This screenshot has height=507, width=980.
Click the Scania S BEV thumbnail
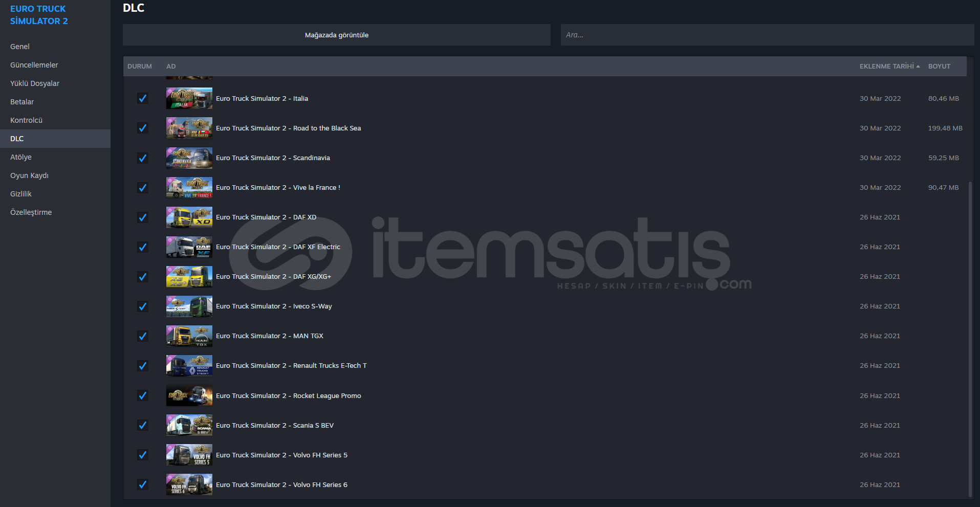(x=189, y=425)
